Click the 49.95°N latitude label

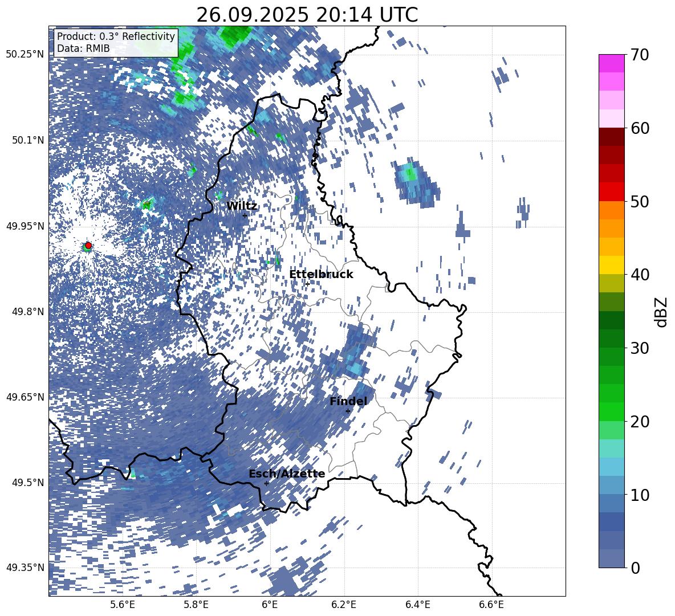25,226
